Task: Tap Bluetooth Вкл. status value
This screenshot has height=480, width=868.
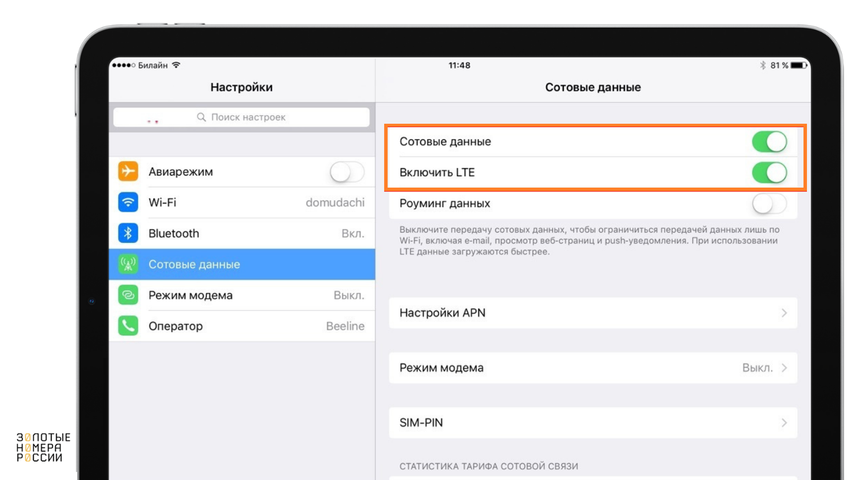Action: tap(353, 234)
